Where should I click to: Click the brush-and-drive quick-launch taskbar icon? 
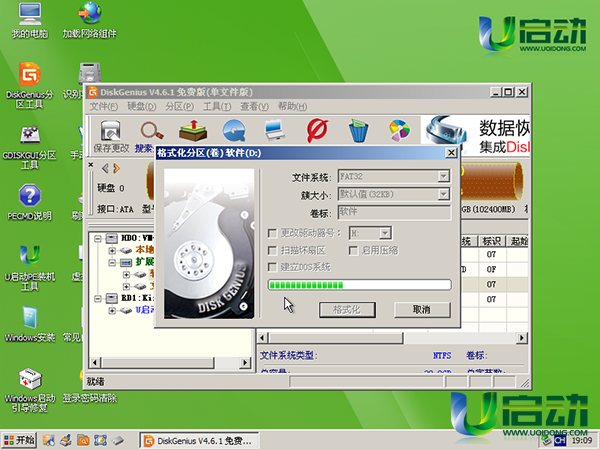[66, 440]
